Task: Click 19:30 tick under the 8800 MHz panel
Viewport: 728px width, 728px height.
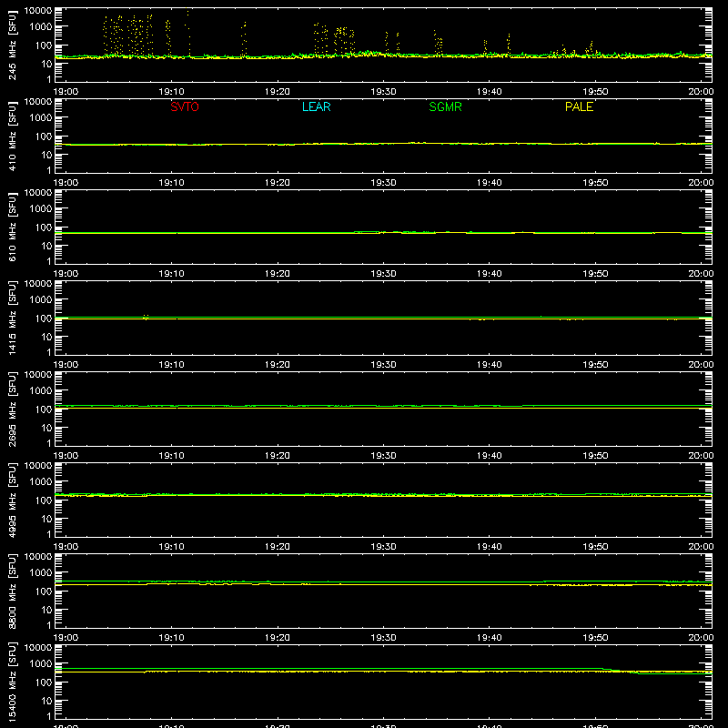Action: pos(383,638)
